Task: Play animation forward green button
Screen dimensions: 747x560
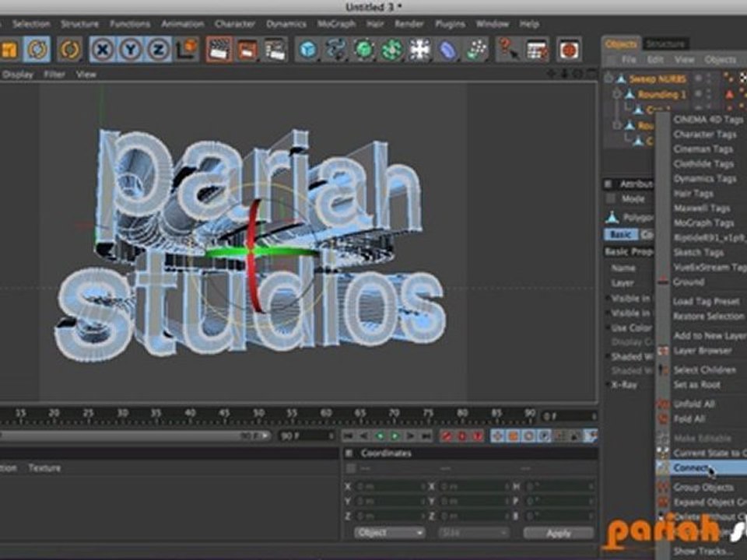Action: click(x=395, y=436)
